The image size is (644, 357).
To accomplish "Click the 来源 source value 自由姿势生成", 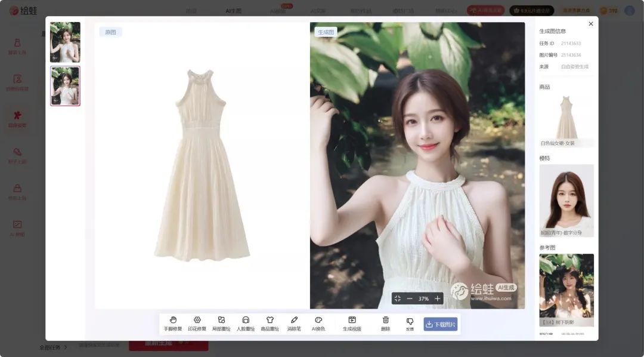I will tap(575, 66).
